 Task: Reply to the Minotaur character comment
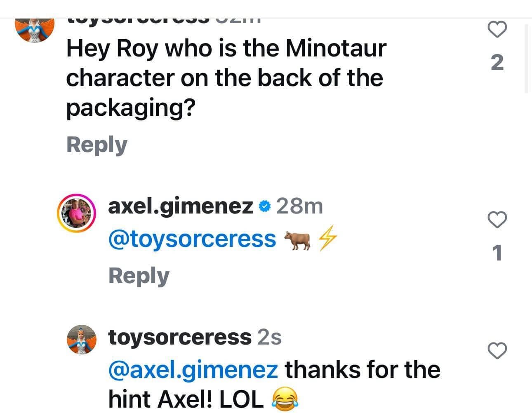[97, 145]
